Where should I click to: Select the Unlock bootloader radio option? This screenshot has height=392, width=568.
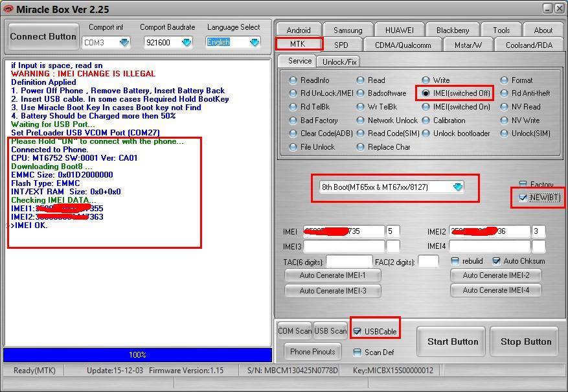point(456,133)
